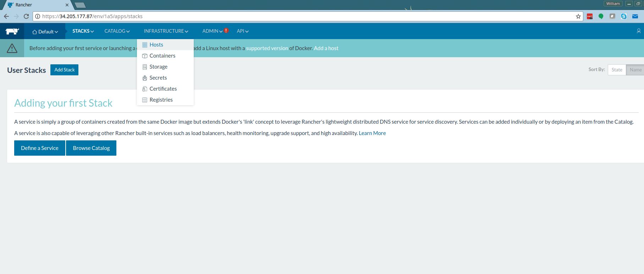This screenshot has height=274, width=644.
Task: Click the Hosts icon in Infrastructure menu
Action: [x=144, y=45]
